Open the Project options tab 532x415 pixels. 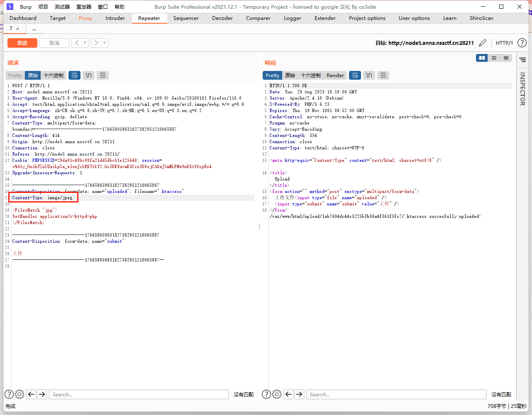[x=367, y=18]
